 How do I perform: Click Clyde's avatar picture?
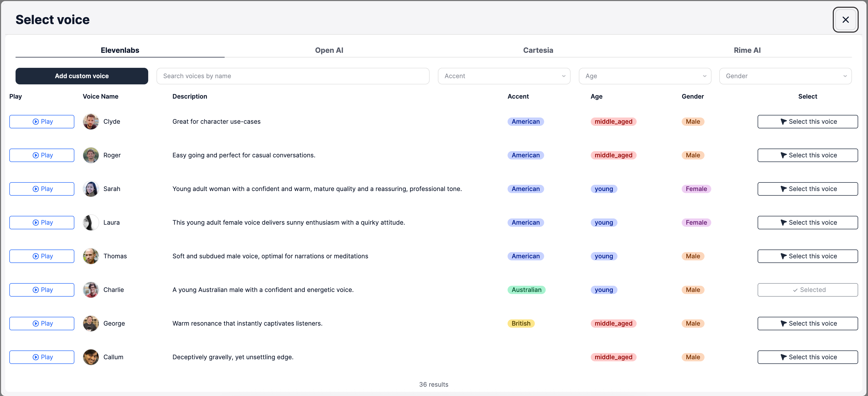[91, 121]
